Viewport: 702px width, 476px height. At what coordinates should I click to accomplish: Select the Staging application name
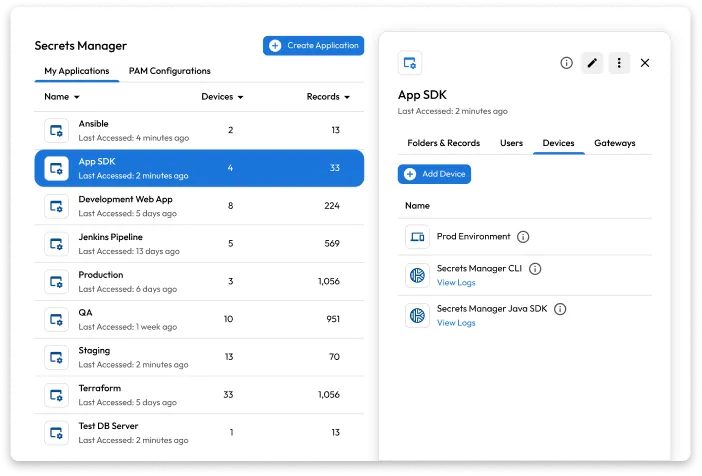(x=94, y=351)
